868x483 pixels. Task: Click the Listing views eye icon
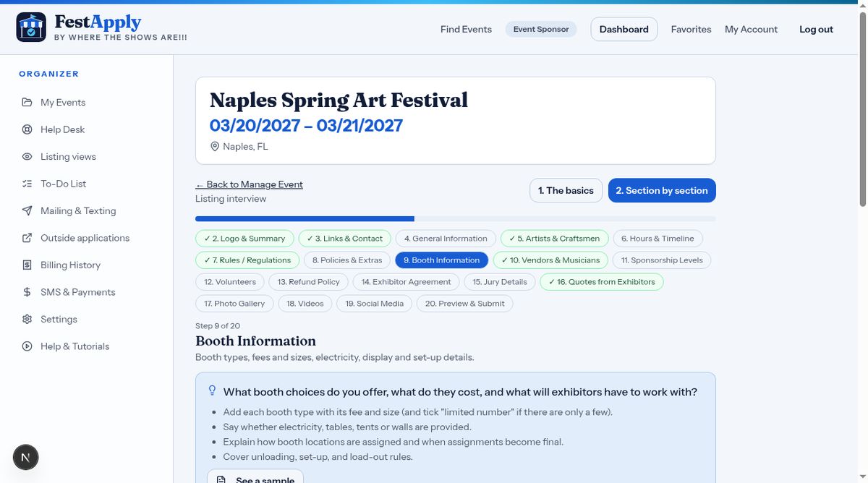27,157
